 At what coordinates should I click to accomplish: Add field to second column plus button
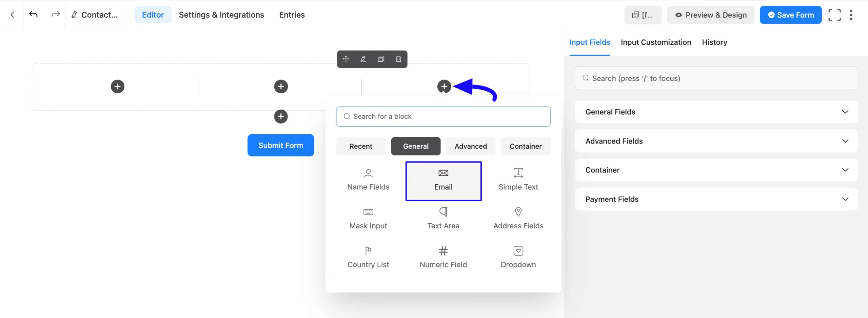(281, 86)
